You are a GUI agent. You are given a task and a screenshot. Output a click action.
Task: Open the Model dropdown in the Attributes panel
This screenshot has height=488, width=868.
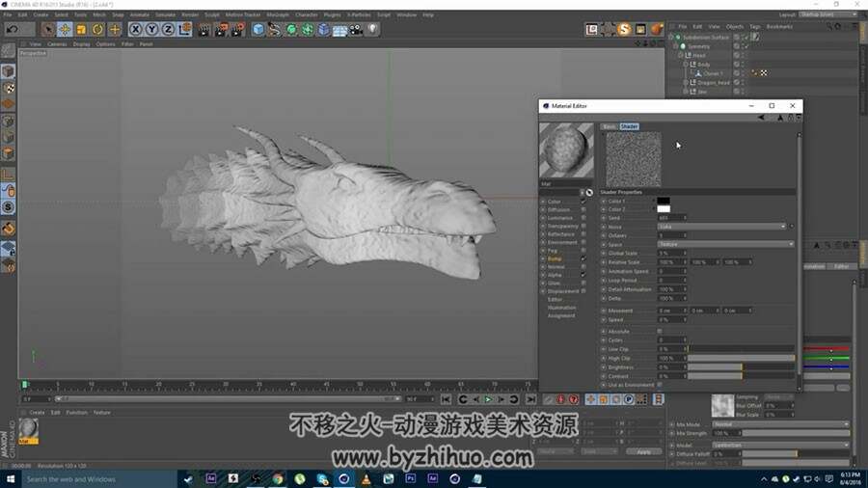click(x=780, y=445)
